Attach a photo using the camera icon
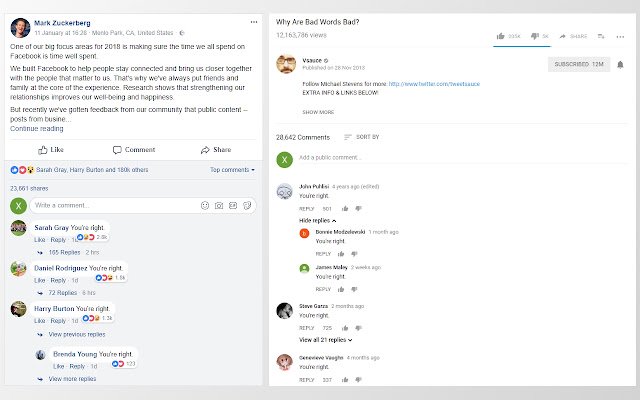This screenshot has width=640, height=400. click(219, 205)
